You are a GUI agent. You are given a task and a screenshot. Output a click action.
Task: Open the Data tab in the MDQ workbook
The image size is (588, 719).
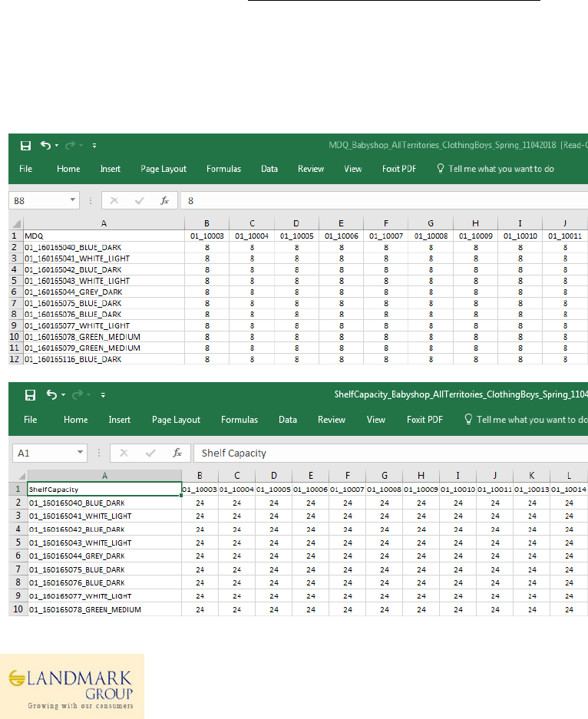click(x=269, y=169)
